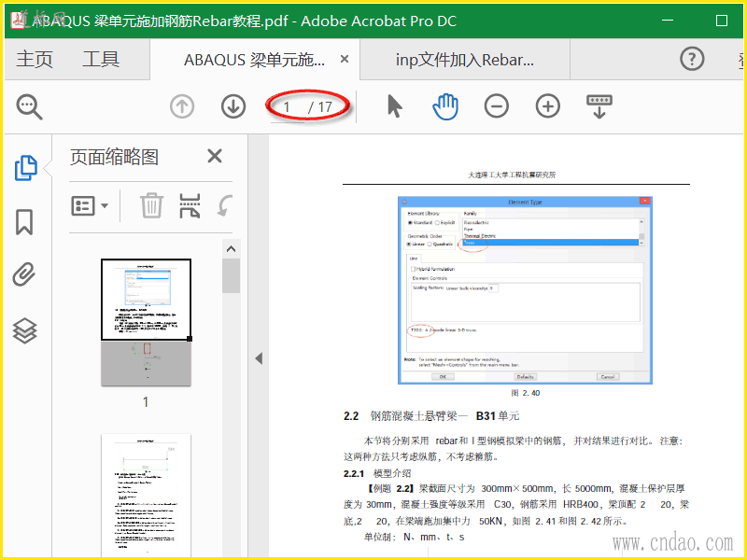Delete selected page with trash icon
The width and height of the screenshot is (747, 560).
pos(151,205)
